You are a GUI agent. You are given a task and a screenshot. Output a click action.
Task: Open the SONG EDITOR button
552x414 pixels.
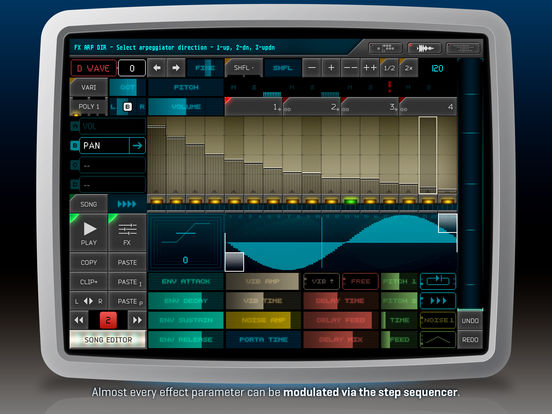tap(108, 339)
